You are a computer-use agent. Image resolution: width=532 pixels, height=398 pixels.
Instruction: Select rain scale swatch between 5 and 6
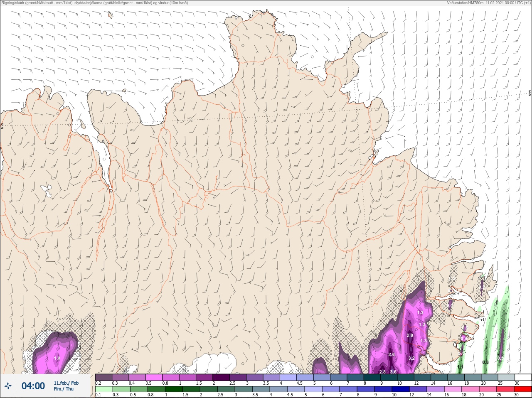pos(313,389)
